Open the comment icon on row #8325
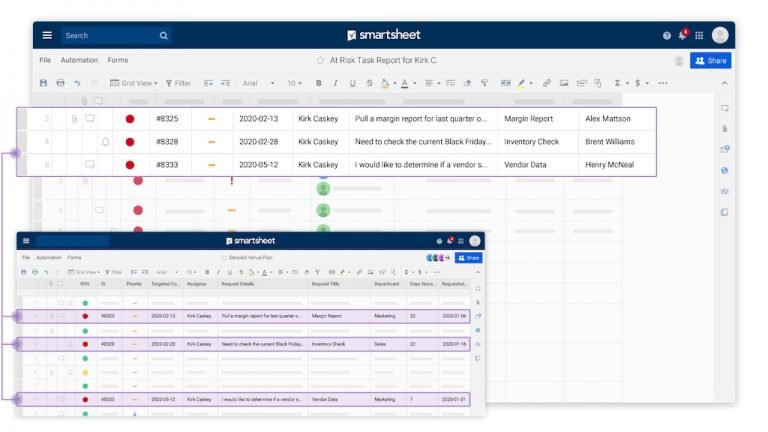Viewport: 768px width, 432px height. [x=90, y=119]
